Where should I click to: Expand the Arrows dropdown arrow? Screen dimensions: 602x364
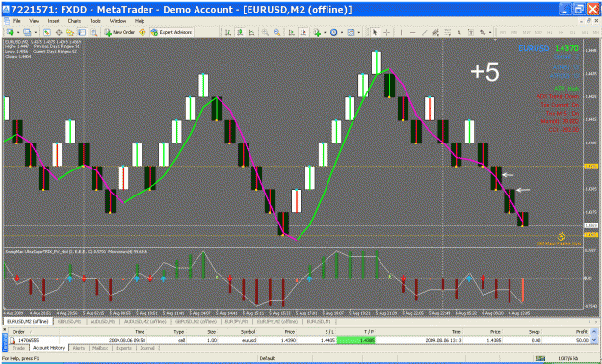pos(490,32)
